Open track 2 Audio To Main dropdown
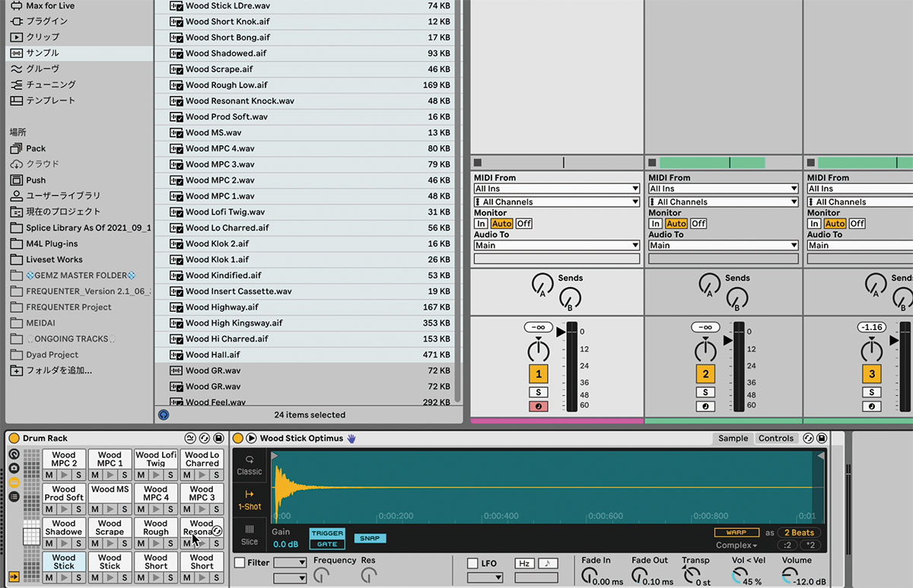 [724, 245]
